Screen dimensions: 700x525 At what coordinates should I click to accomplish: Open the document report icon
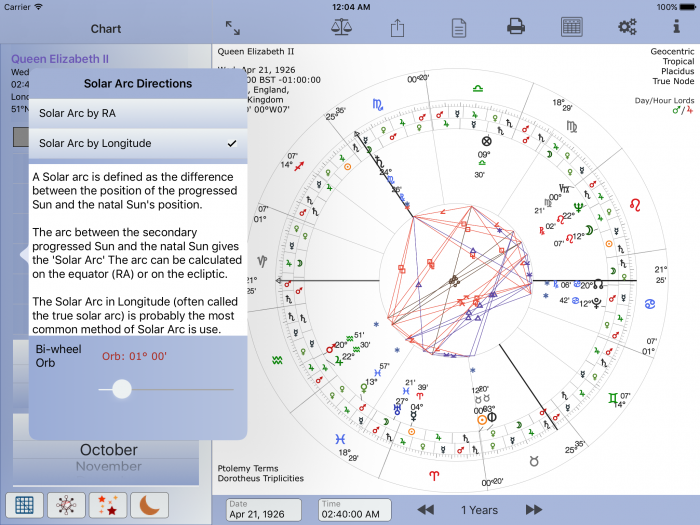click(459, 27)
